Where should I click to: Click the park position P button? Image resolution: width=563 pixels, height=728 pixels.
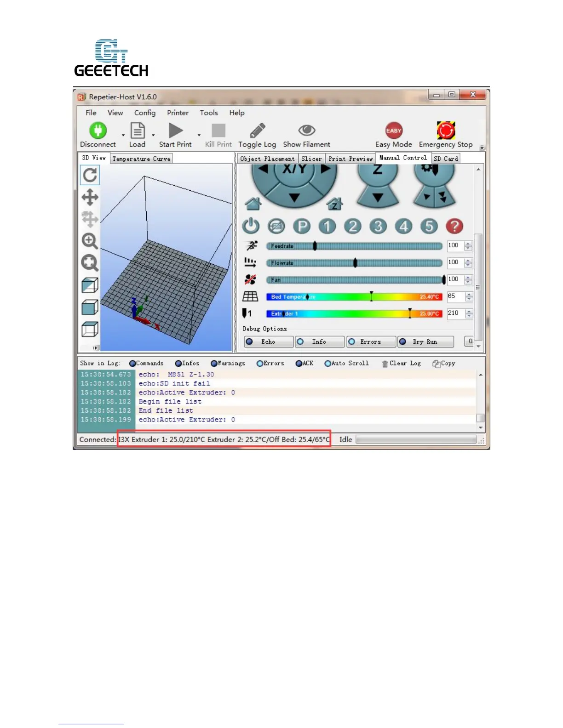point(302,226)
